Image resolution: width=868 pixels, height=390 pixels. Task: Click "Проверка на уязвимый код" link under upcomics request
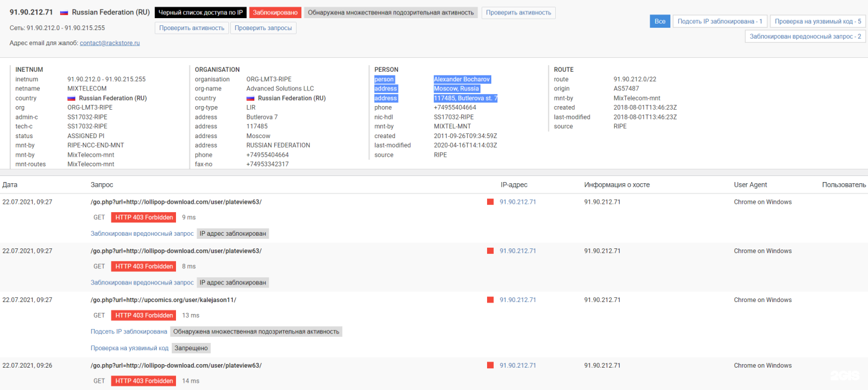(x=129, y=348)
